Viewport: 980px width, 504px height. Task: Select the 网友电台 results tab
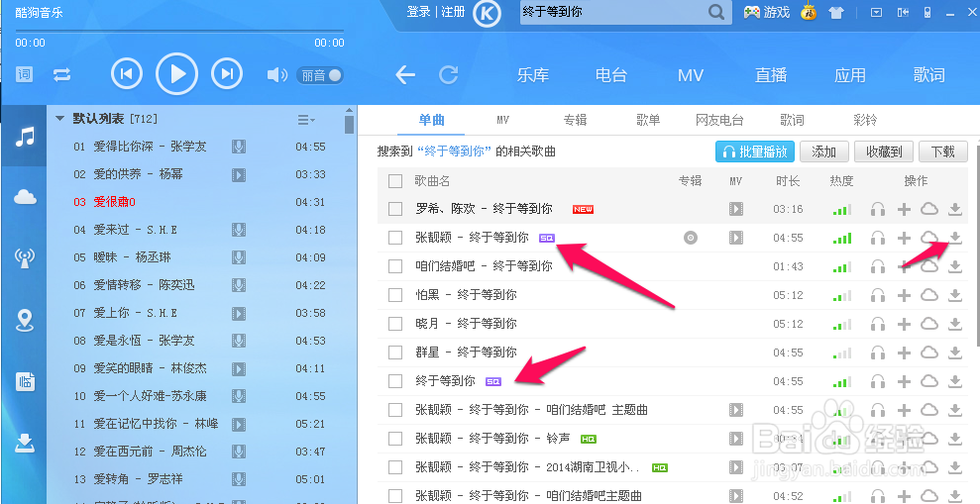(720, 119)
